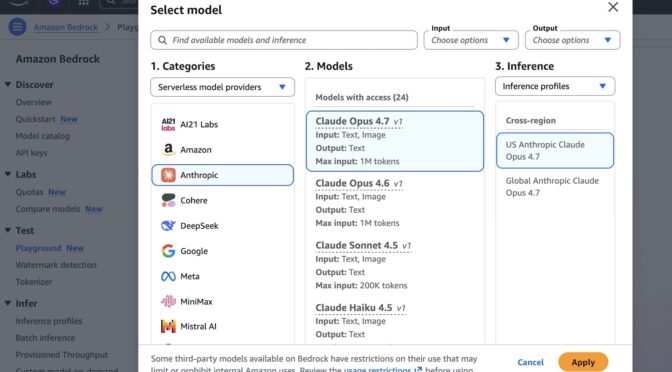Select US Anthropic Claude Opus 4.7 profile

555,150
